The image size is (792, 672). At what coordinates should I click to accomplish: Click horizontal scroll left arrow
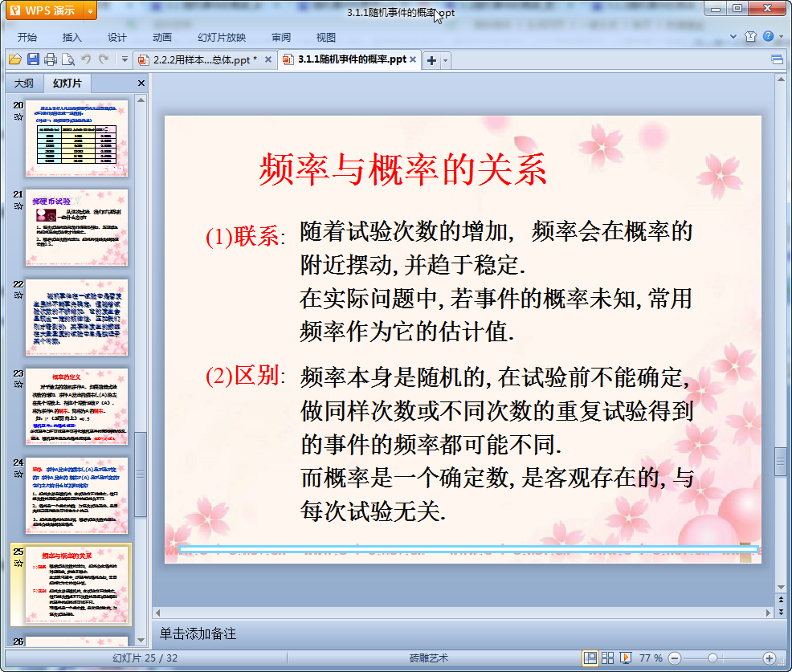157,613
